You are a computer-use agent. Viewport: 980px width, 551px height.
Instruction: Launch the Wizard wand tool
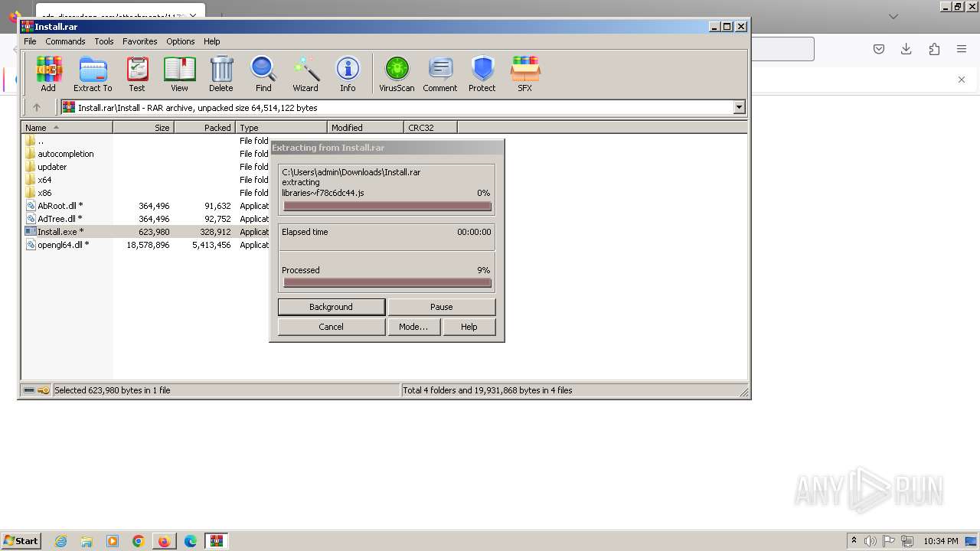pyautogui.click(x=305, y=74)
